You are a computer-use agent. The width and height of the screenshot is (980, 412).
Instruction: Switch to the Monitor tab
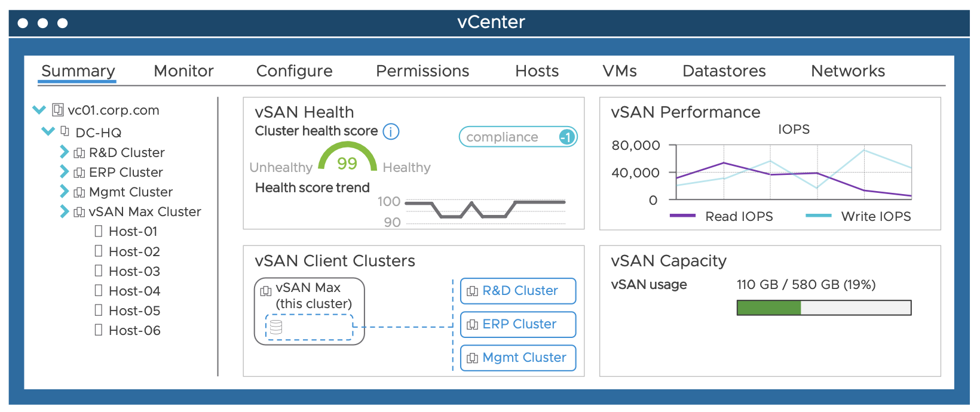pyautogui.click(x=183, y=71)
